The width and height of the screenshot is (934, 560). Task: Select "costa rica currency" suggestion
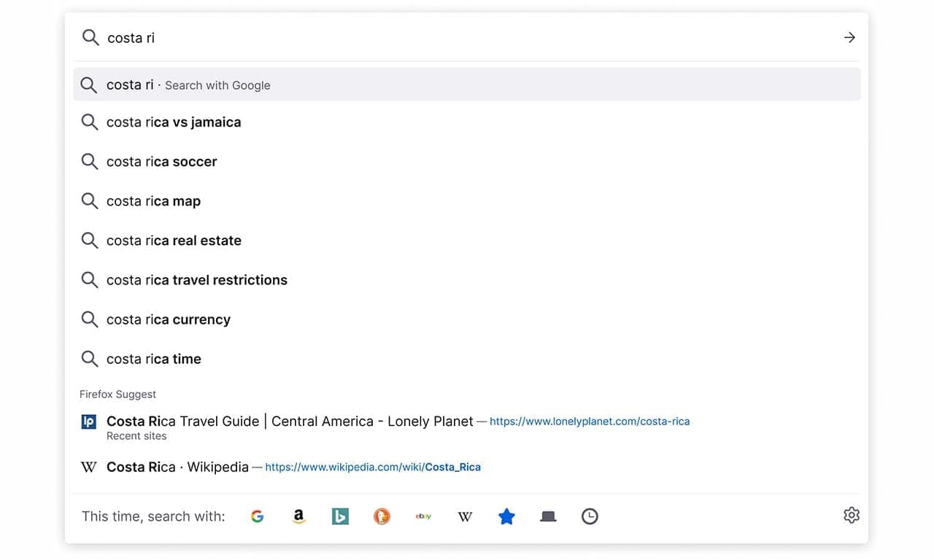pyautogui.click(x=169, y=319)
